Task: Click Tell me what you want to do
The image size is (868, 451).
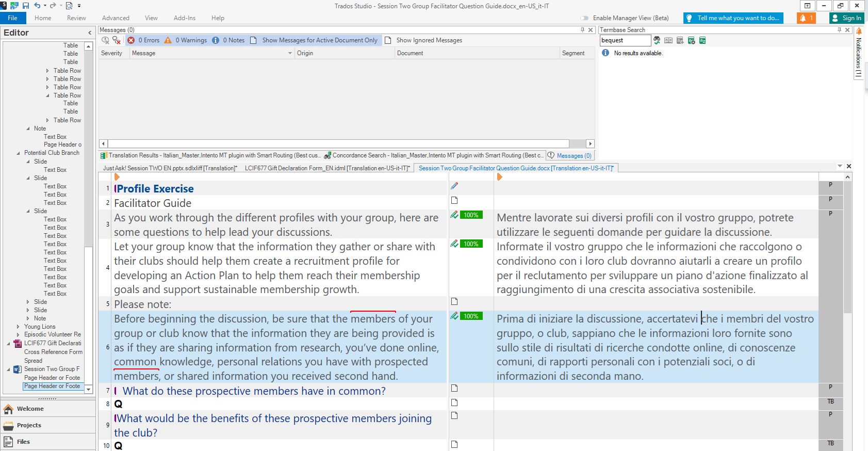Action: tap(733, 18)
